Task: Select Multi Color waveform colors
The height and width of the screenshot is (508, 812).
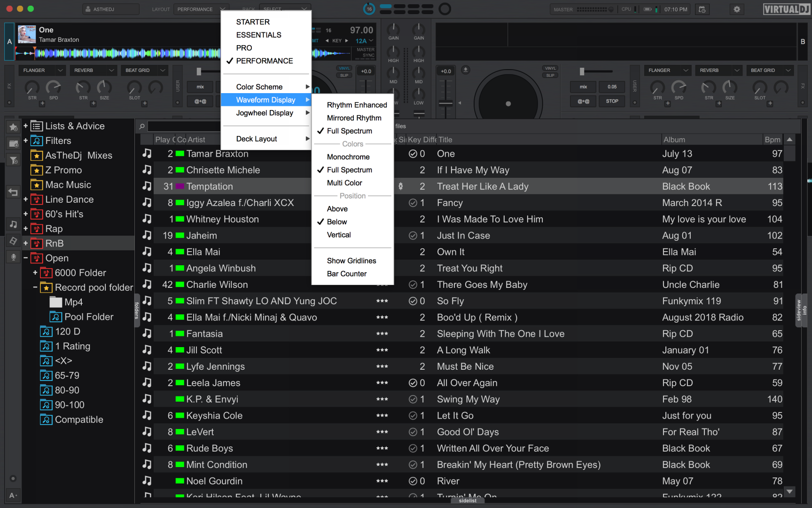Action: click(344, 183)
